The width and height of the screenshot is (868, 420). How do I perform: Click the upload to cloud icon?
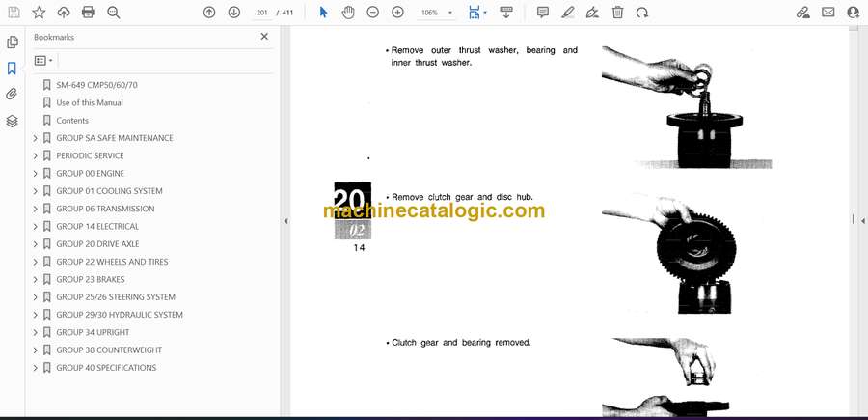pyautogui.click(x=64, y=13)
